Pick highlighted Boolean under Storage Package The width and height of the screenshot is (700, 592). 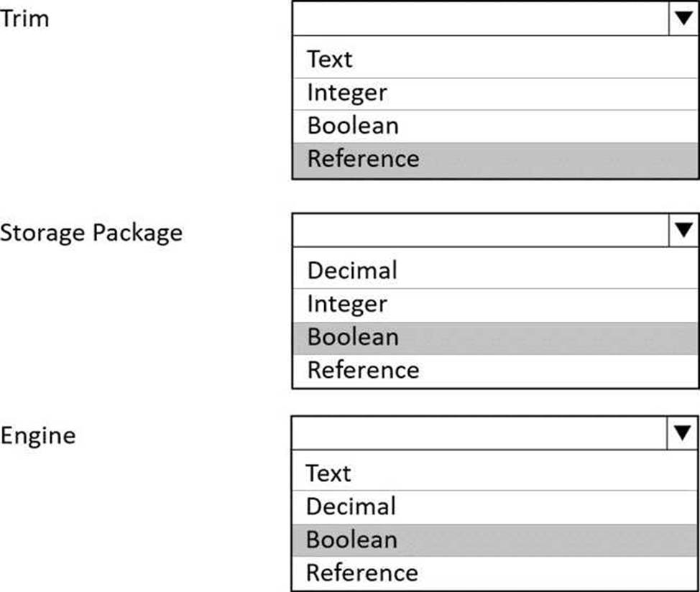tap(352, 337)
